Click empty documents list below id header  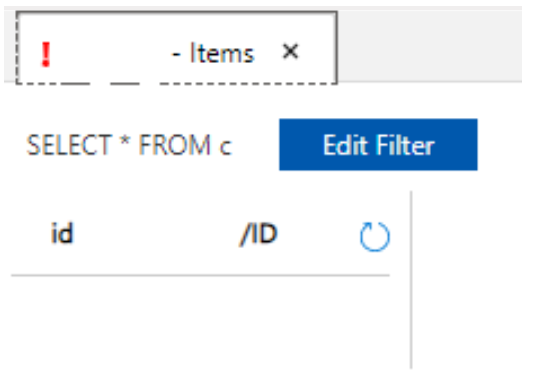click(200, 325)
